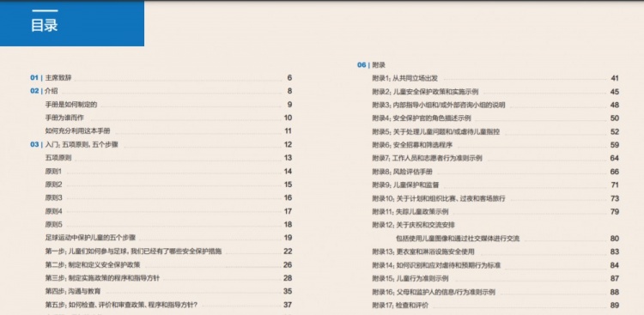The width and height of the screenshot is (644, 315).
Task: Open 附录8：风险评估手册 entry
Action: (495, 172)
